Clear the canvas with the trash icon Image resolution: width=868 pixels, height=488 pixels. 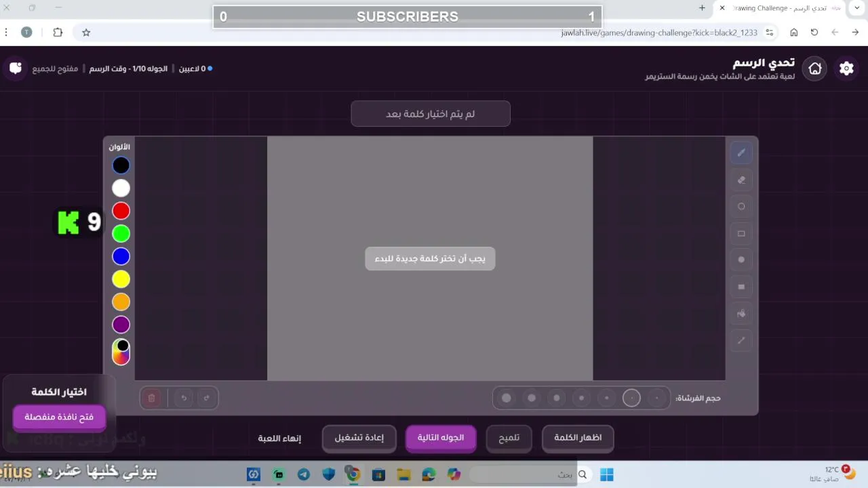152,398
